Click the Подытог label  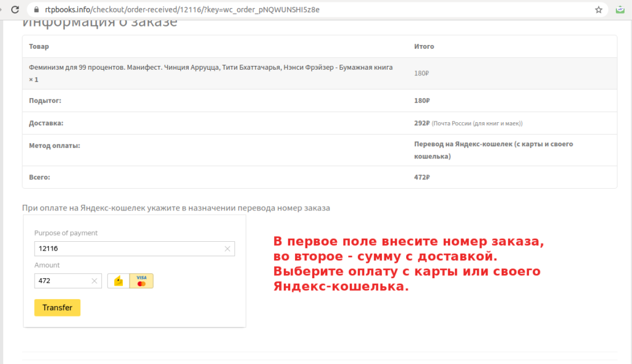click(x=45, y=101)
